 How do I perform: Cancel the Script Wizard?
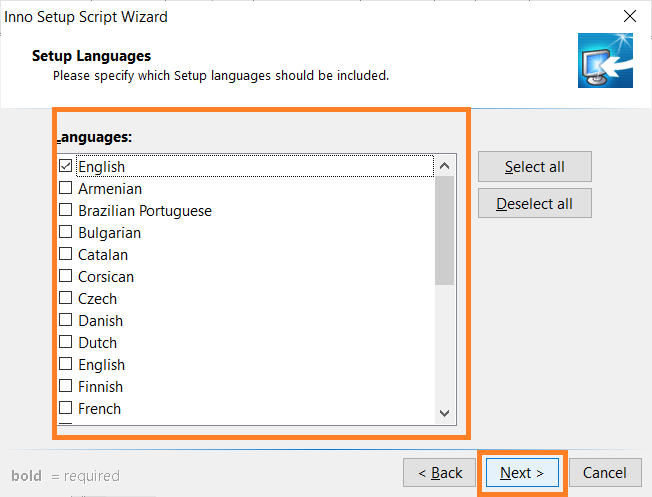coord(605,473)
